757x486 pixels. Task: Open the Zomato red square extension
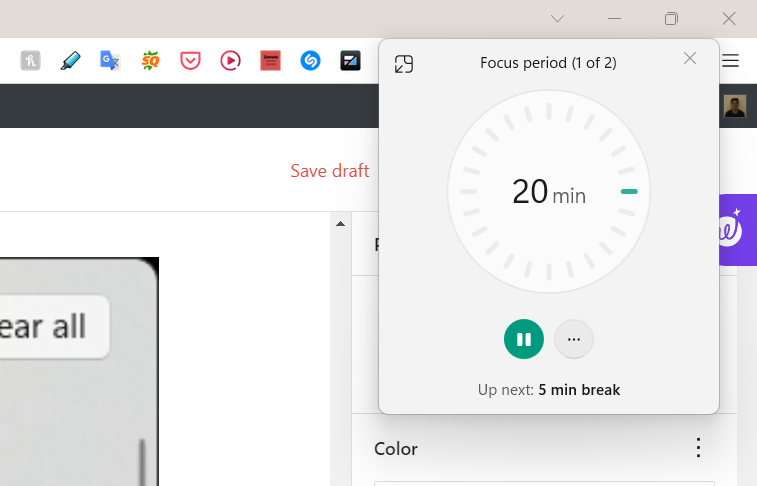tap(270, 61)
